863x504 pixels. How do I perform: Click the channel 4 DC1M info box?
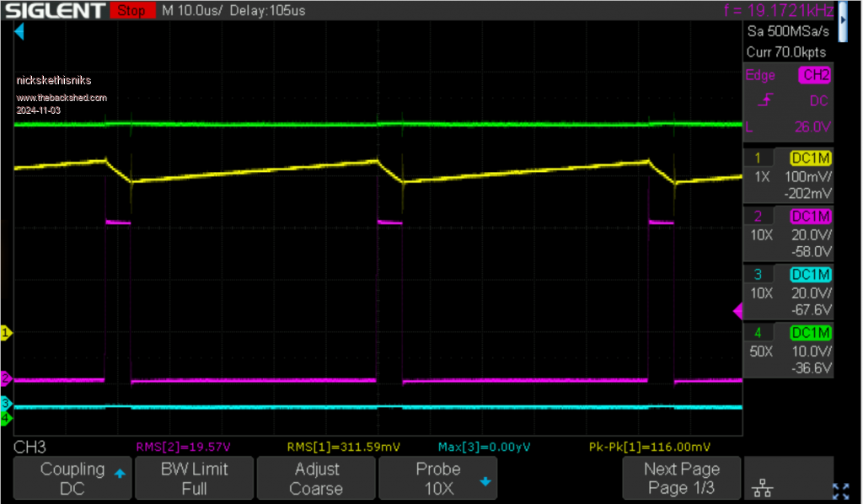coord(810,332)
